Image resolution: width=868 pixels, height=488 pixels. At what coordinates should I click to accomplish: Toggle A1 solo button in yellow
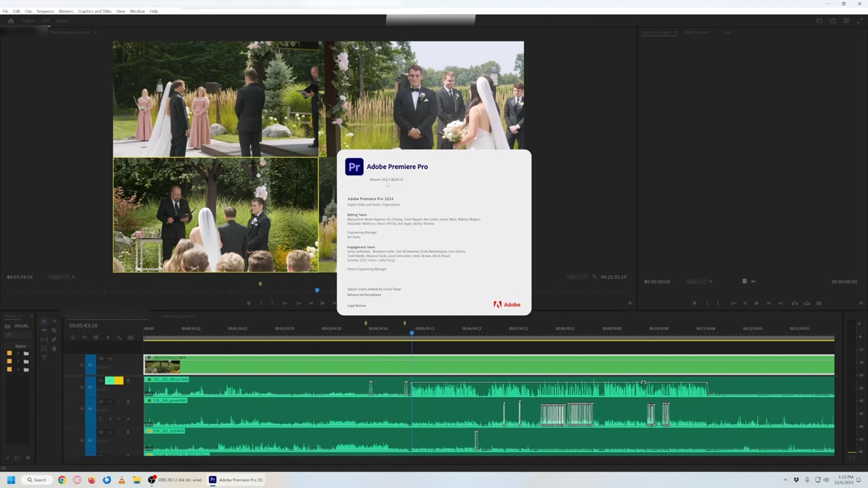pyautogui.click(x=119, y=381)
